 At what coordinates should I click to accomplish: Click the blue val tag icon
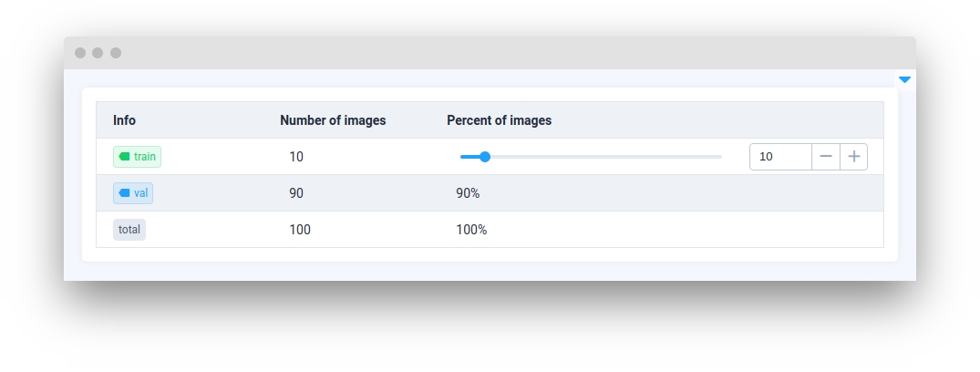point(125,193)
